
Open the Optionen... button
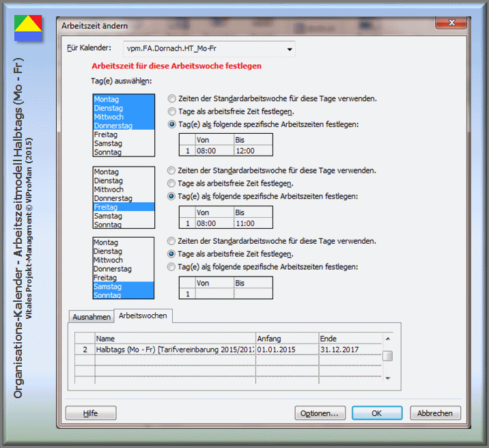(320, 413)
